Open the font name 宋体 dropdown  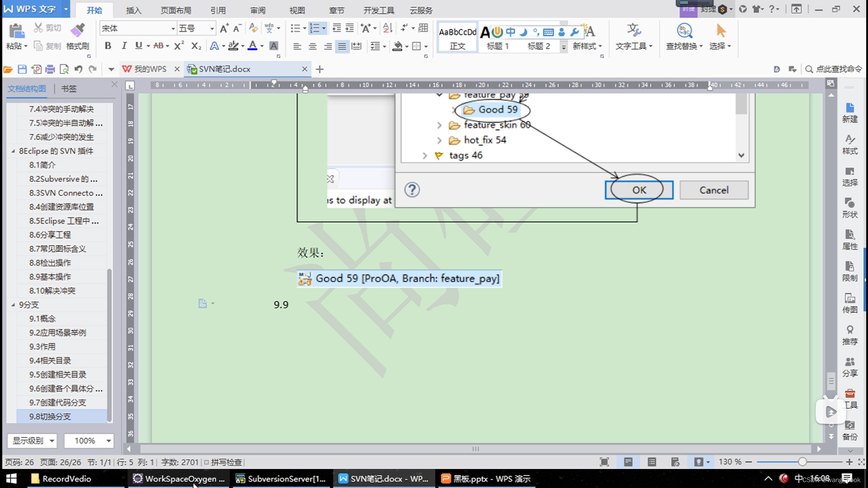172,28
